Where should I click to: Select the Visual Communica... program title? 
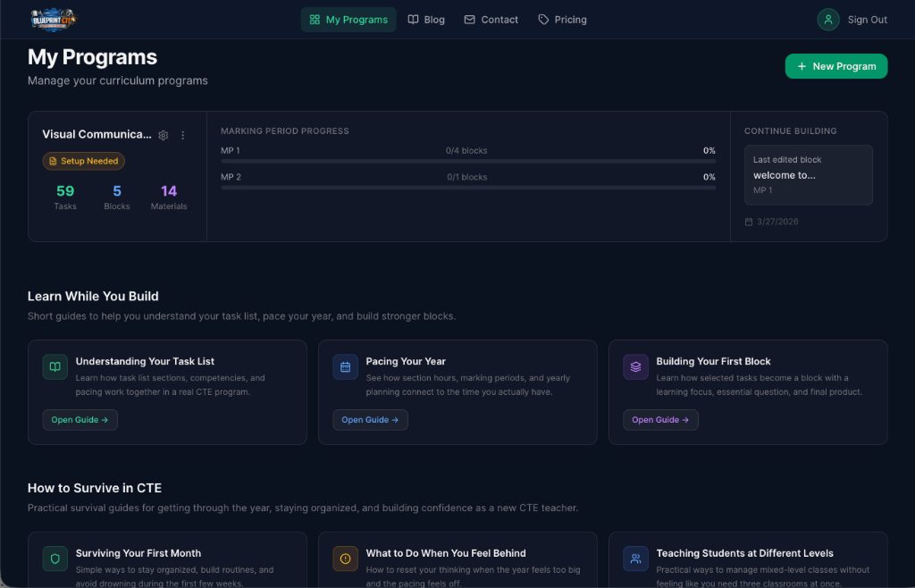tap(97, 134)
